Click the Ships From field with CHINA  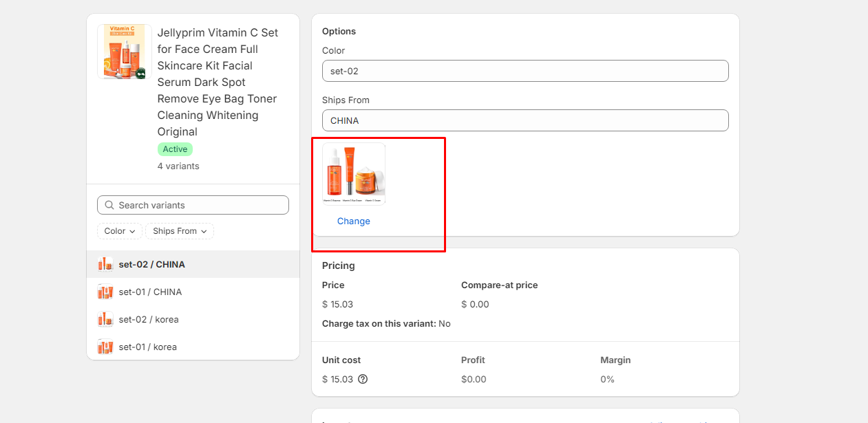pos(525,120)
